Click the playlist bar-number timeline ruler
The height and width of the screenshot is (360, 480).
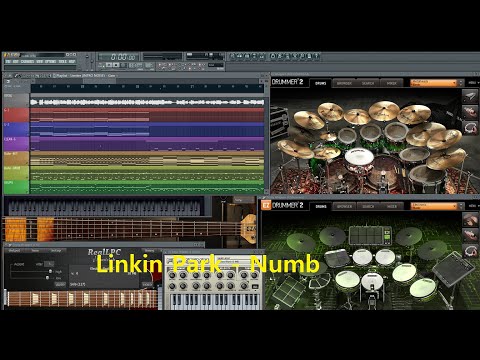[x=147, y=87]
